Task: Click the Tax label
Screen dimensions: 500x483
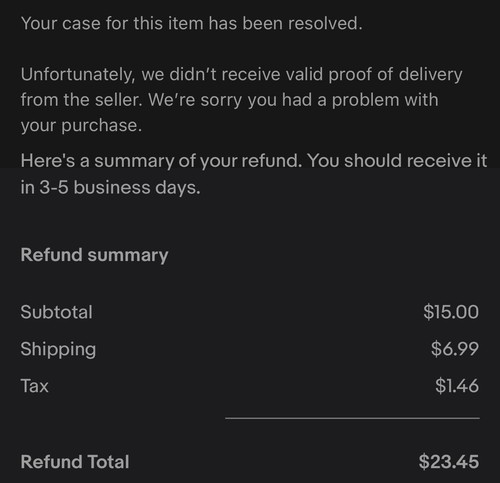Action: click(34, 386)
